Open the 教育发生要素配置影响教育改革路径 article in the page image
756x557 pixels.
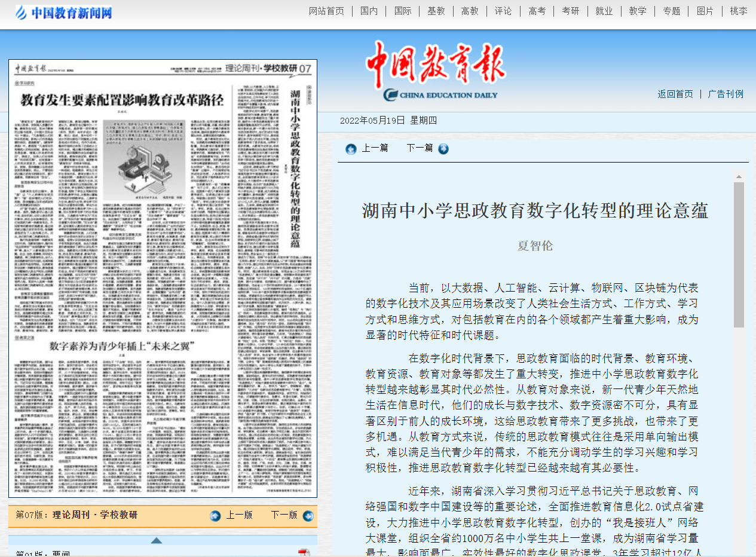(123, 100)
